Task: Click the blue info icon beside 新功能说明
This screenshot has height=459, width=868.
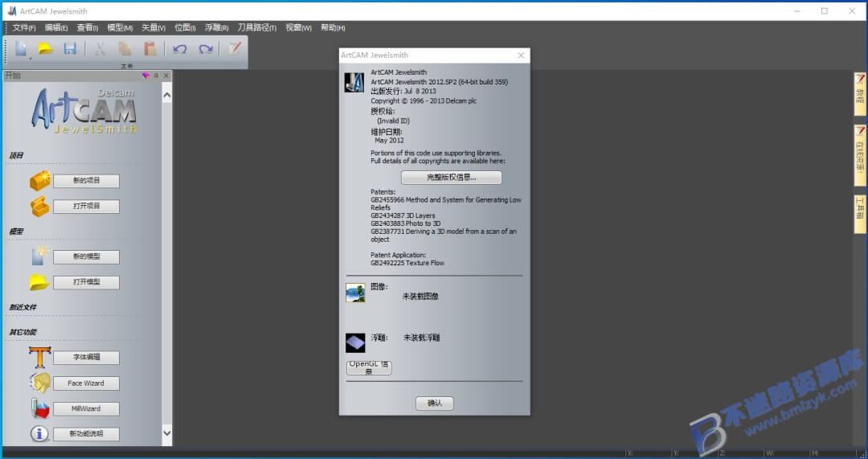Action: point(39,433)
